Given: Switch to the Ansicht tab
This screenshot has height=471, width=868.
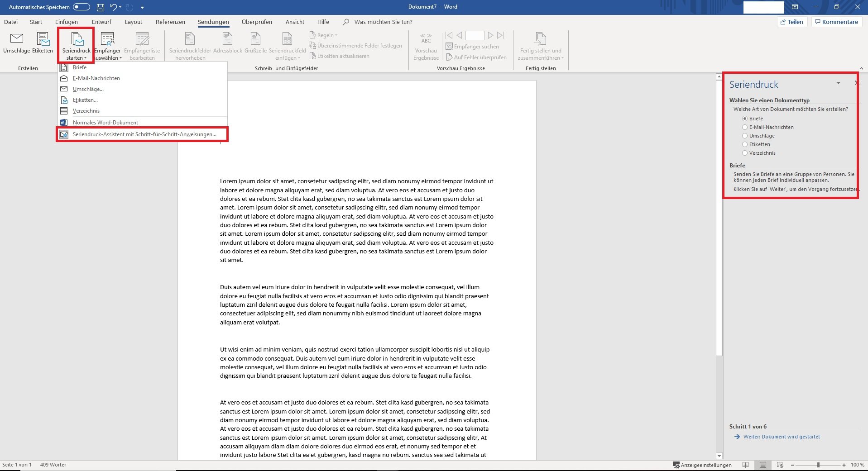Looking at the screenshot, I should (295, 22).
